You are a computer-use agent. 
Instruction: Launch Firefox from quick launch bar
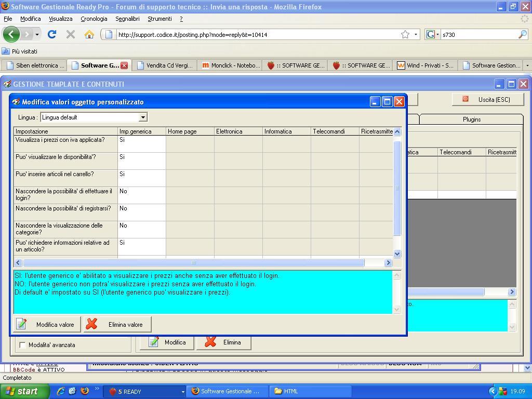(x=85, y=391)
